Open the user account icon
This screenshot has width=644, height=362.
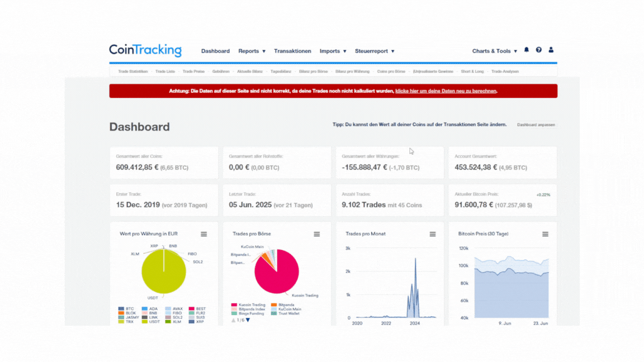(551, 50)
